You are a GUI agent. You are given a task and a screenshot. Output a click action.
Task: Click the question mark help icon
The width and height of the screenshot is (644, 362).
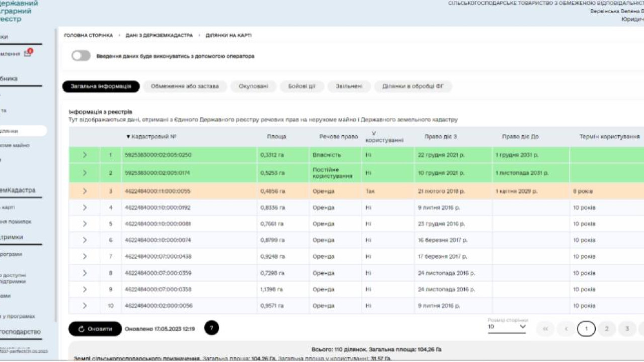click(x=211, y=328)
